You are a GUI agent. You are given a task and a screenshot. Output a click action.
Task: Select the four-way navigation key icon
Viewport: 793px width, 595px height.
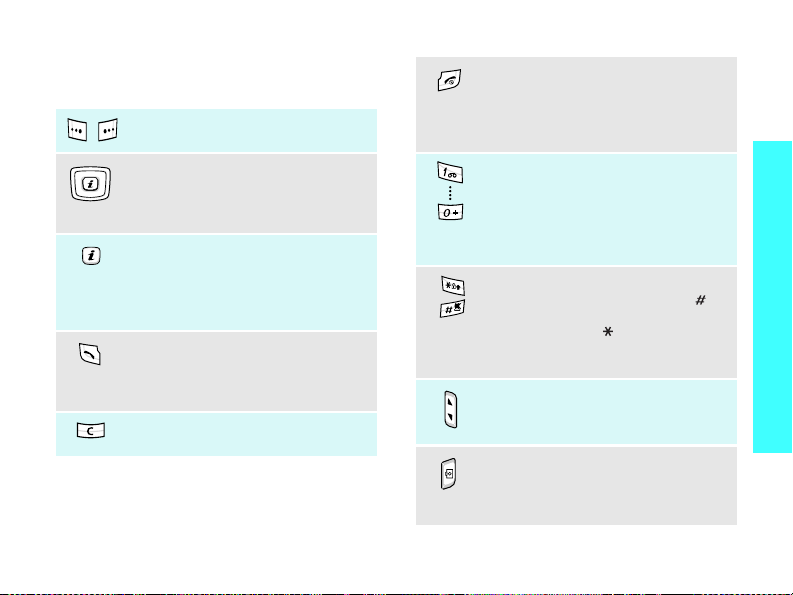pos(91,183)
